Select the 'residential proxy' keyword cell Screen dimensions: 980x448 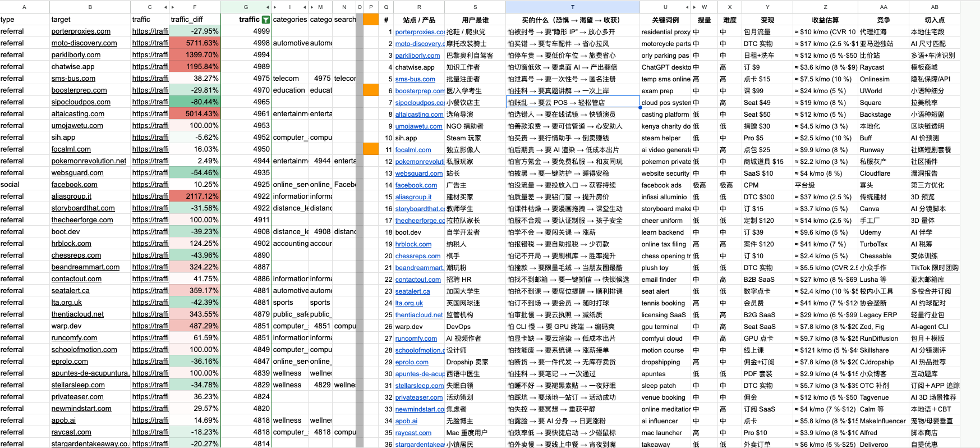(x=665, y=32)
